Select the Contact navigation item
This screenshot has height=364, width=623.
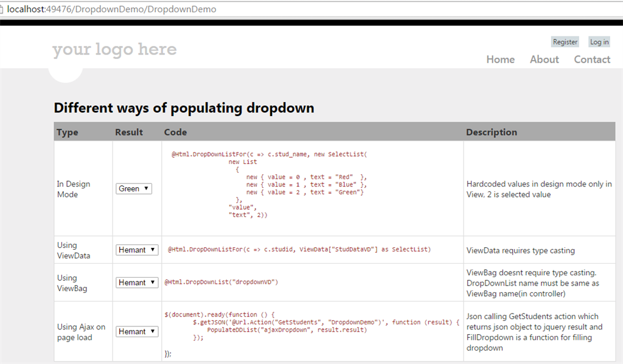click(x=592, y=60)
